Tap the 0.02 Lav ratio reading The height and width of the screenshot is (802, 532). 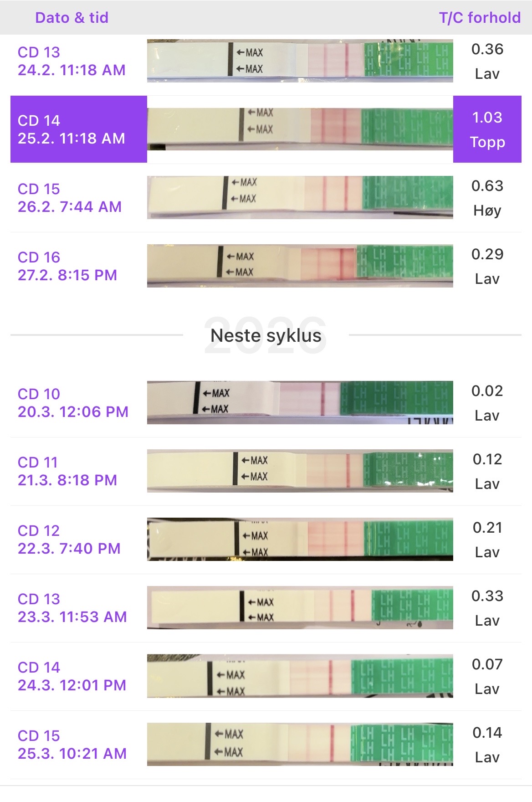[x=487, y=403]
